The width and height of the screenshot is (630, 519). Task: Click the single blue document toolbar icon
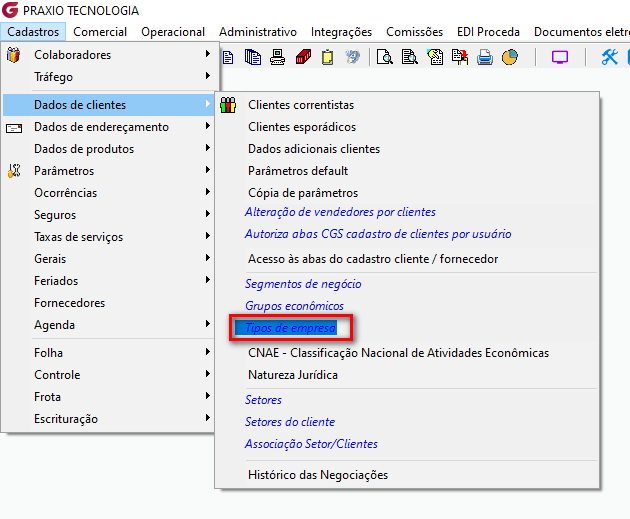(228, 57)
